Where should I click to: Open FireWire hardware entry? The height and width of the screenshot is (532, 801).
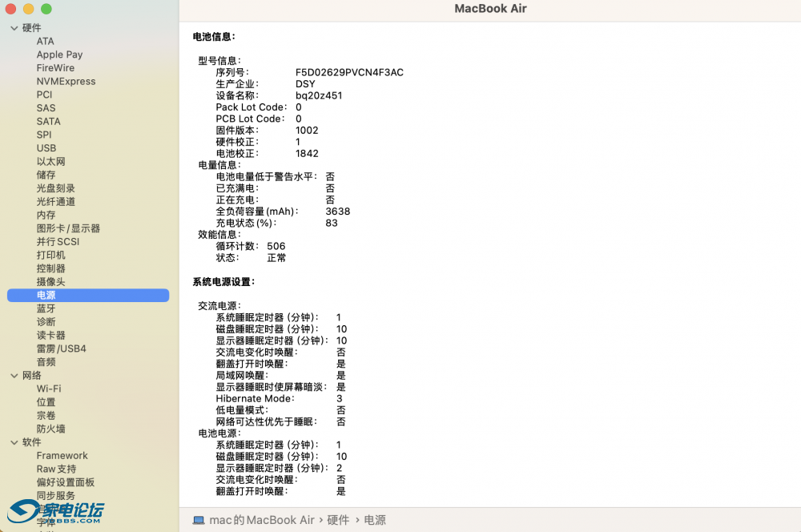(x=55, y=68)
